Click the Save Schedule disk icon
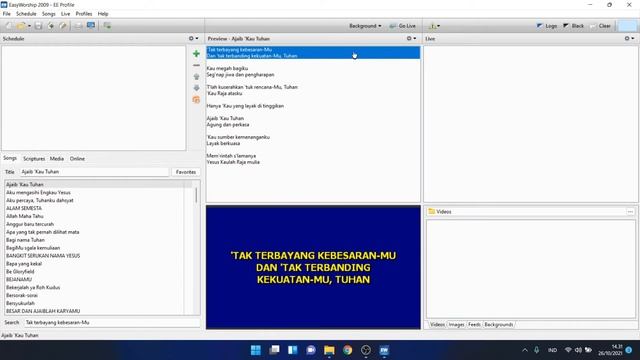 [38, 26]
